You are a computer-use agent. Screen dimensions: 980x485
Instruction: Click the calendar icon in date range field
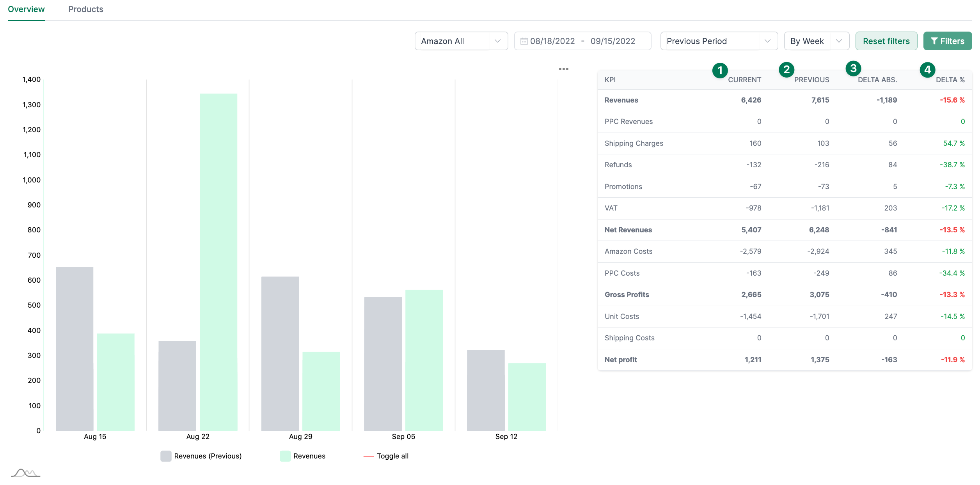click(524, 41)
